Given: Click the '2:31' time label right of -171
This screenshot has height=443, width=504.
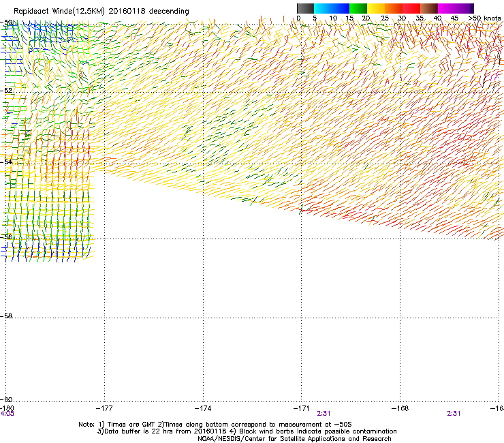Looking at the screenshot, I should pyautogui.click(x=324, y=414).
